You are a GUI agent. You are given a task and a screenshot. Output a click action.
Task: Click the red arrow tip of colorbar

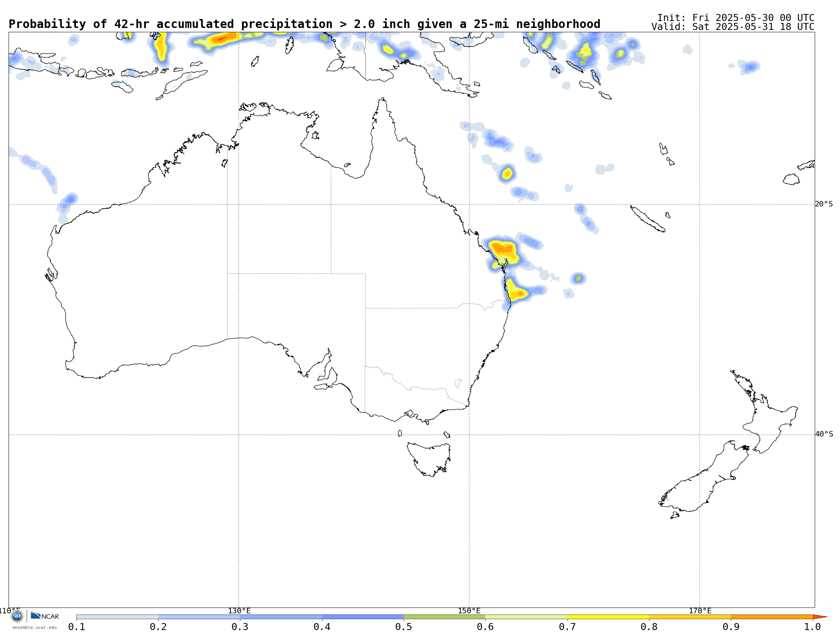coord(820,617)
